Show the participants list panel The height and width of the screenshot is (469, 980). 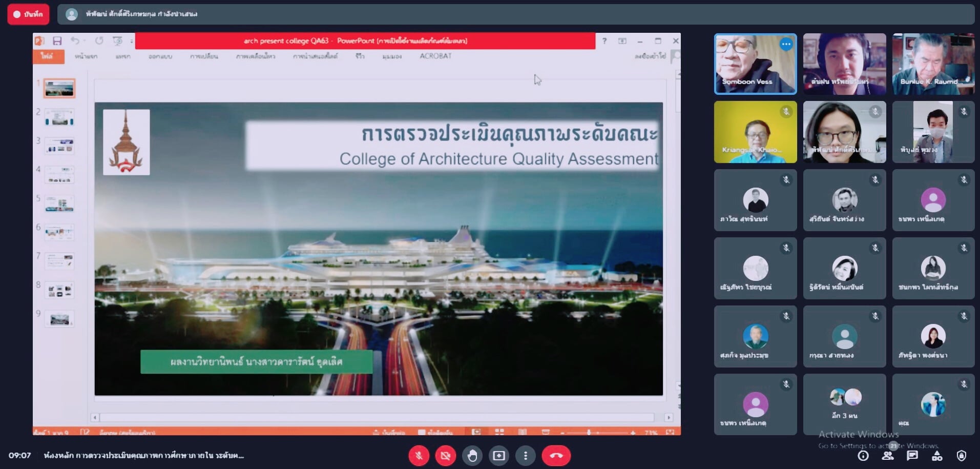coord(888,456)
